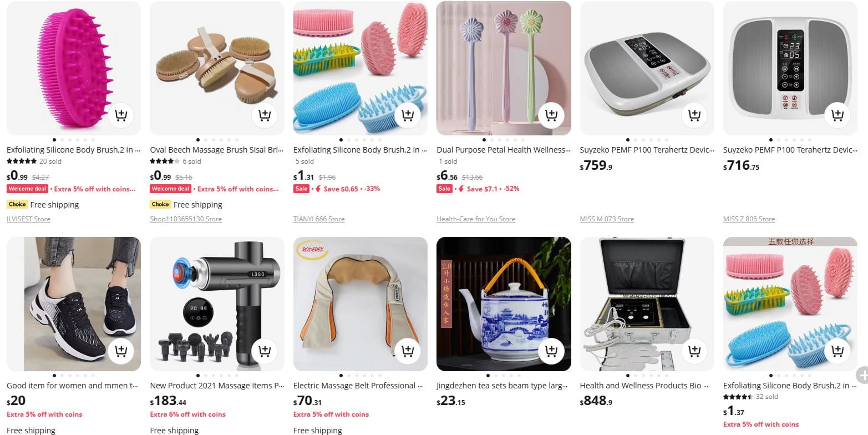
Task: Add $759.9 Suyzeko PEMF device to cart
Action: (694, 115)
